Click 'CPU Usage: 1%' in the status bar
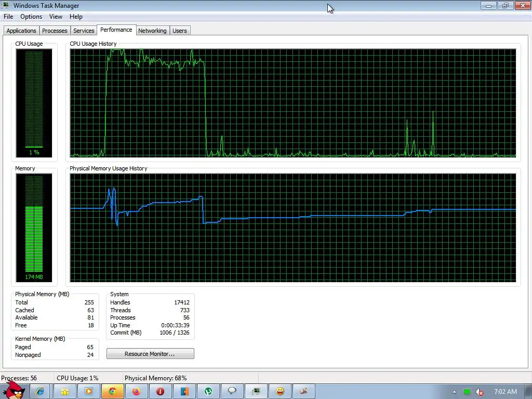The image size is (532, 399). 78,378
